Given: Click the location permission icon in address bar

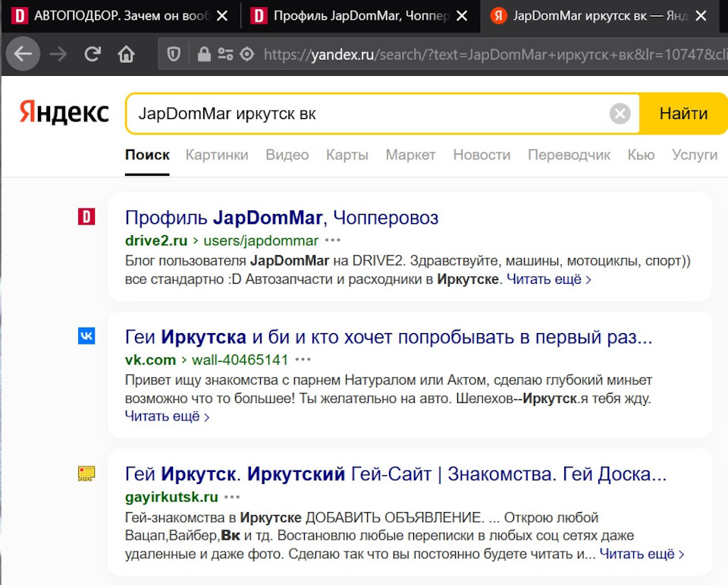Looking at the screenshot, I should pyautogui.click(x=247, y=55).
